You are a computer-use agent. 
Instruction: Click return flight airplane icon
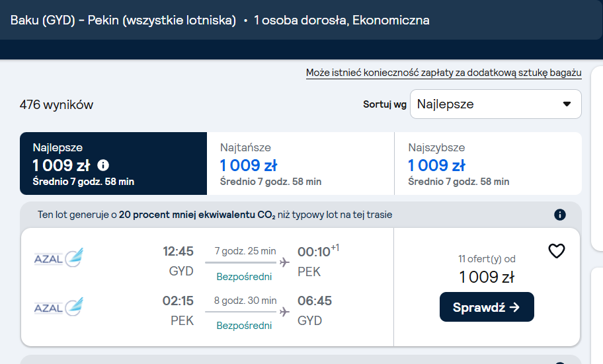(284, 312)
